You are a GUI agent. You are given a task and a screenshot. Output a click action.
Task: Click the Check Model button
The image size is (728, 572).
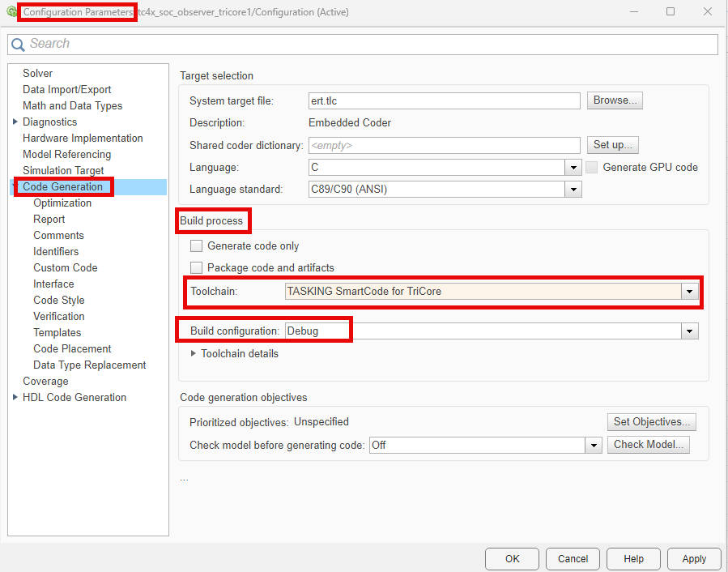[x=648, y=444]
